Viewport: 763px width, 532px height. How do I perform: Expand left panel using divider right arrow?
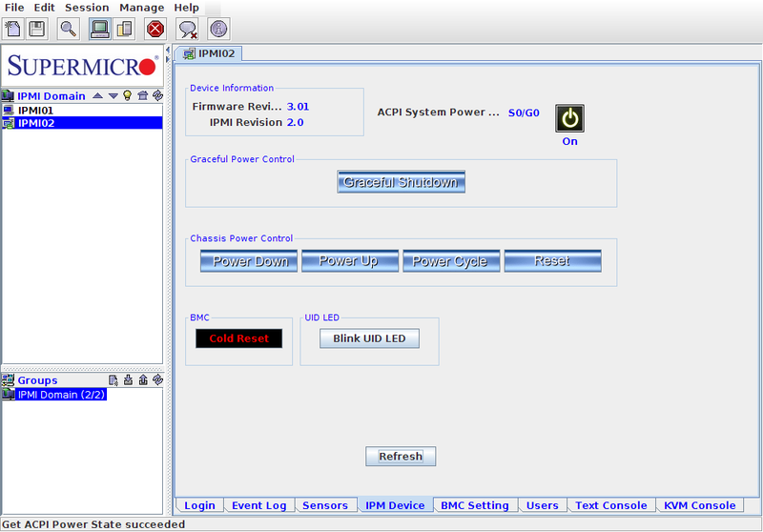[168, 59]
